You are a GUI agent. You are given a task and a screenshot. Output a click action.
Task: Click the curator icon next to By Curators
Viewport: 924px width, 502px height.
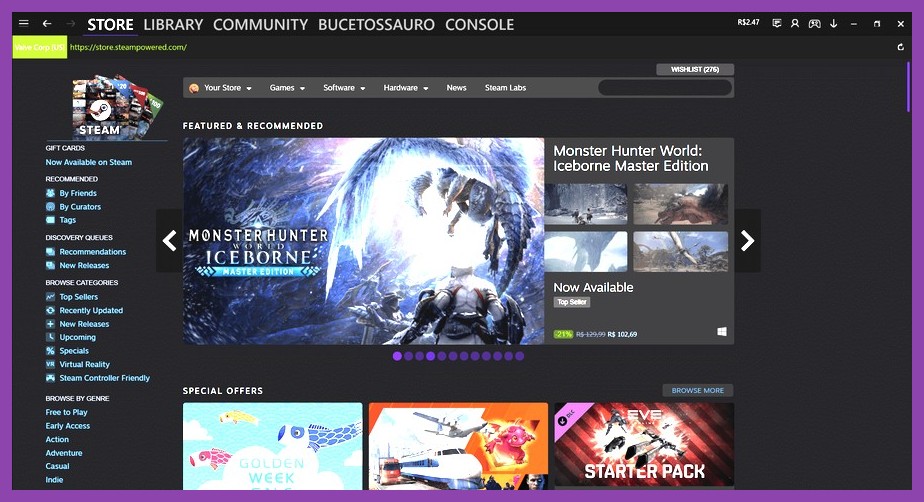click(51, 206)
